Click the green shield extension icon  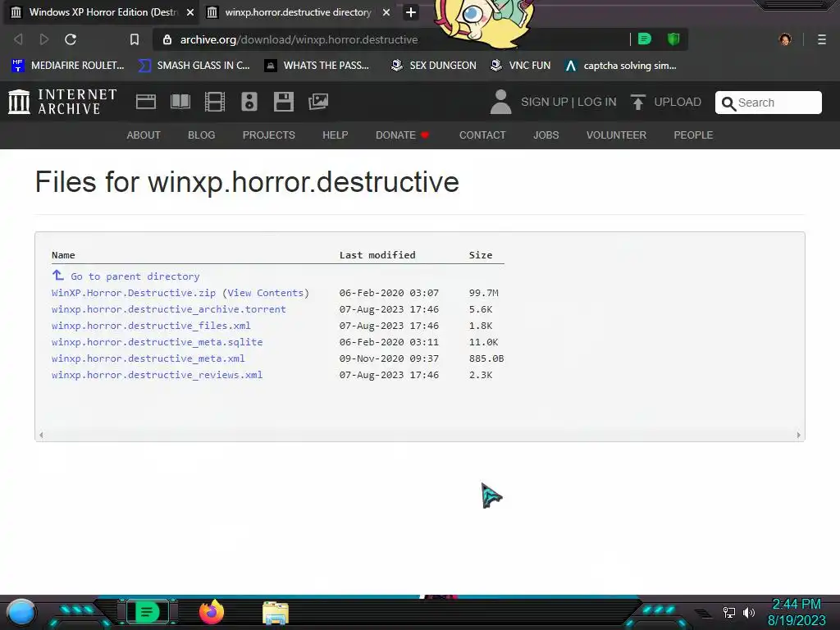(x=673, y=39)
